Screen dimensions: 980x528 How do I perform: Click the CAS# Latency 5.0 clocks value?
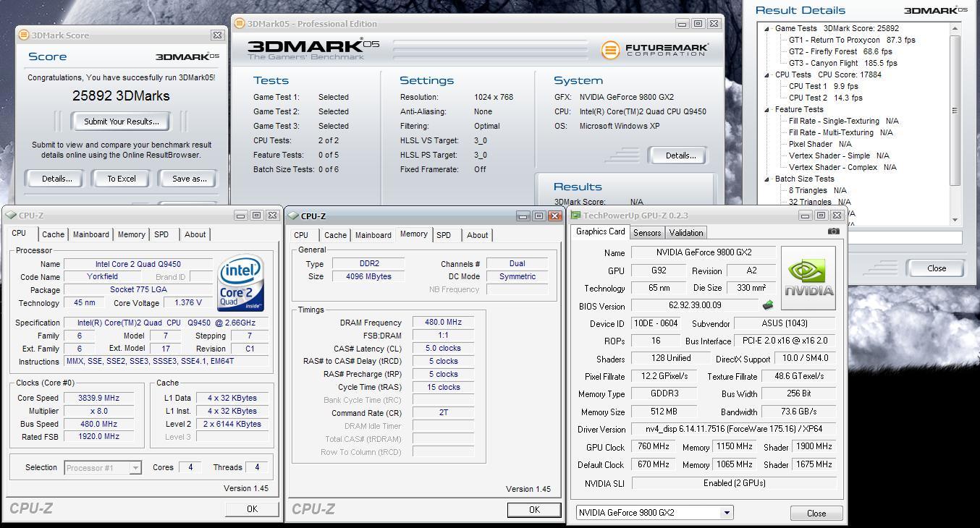tap(443, 348)
